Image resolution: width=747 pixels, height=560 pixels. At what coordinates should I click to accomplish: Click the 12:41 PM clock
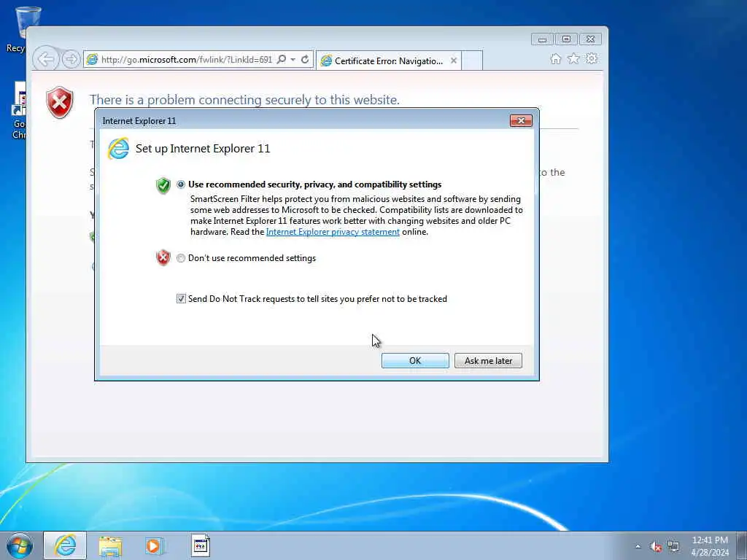(x=710, y=540)
